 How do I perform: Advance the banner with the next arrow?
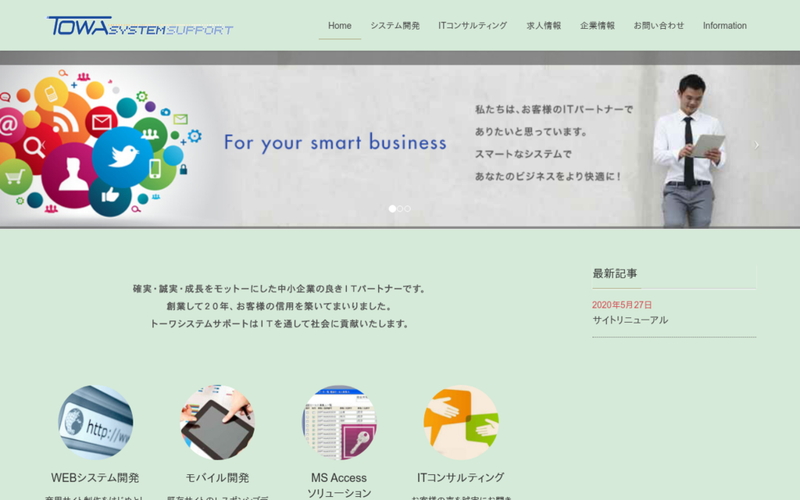(756, 145)
